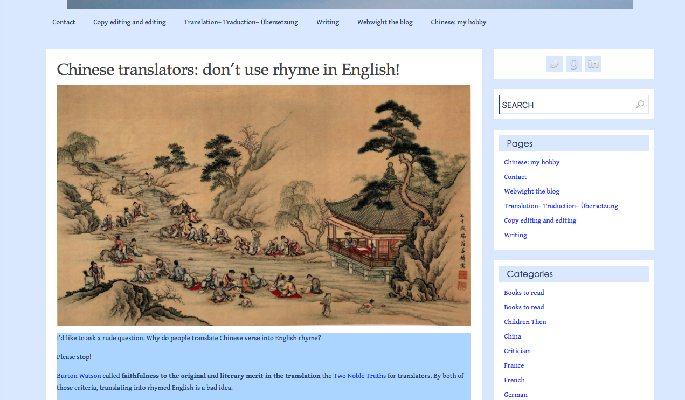Open Contact in the top navigation bar
Viewport: 685px width, 400px height.
pyautogui.click(x=63, y=22)
